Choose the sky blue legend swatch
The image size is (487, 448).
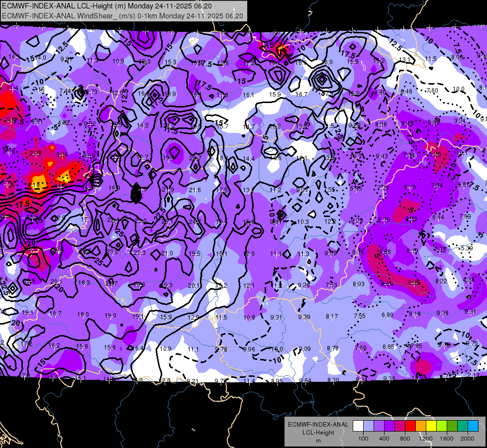[x=473, y=426]
